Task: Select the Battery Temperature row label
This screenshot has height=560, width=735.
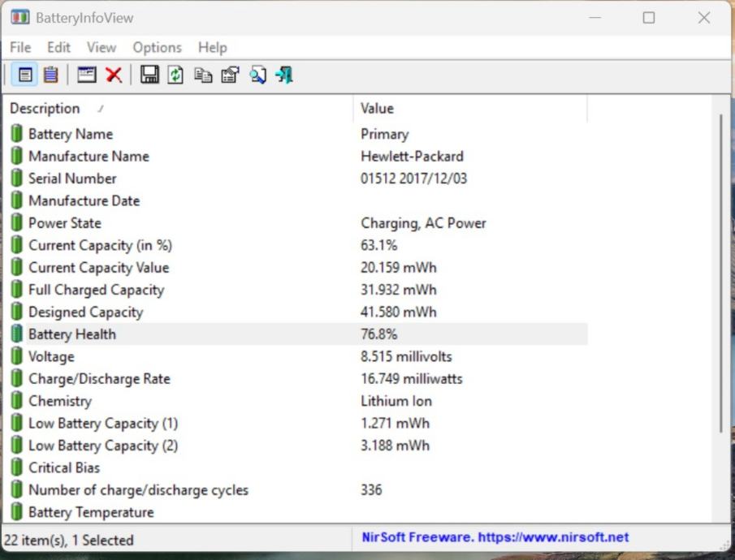Action: 91,512
